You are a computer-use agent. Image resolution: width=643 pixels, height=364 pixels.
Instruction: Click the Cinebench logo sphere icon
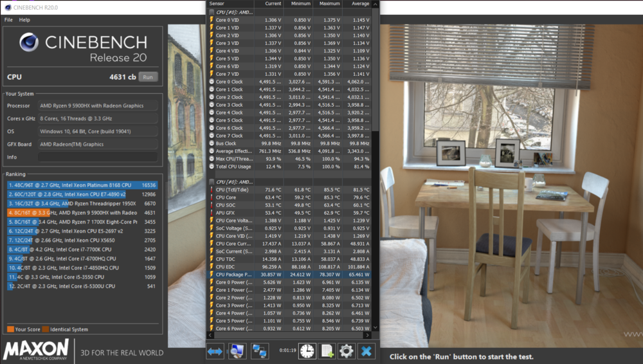coord(28,42)
